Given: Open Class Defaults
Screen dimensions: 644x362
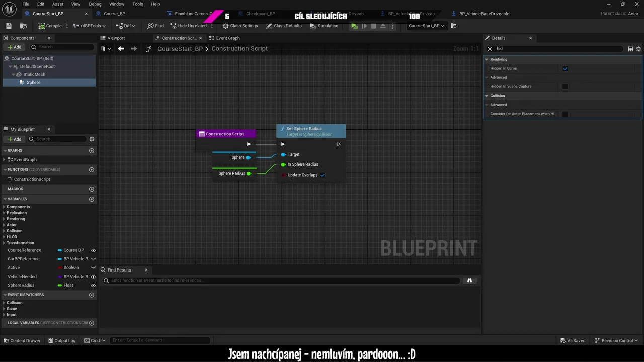Looking at the screenshot, I should coord(284,26).
